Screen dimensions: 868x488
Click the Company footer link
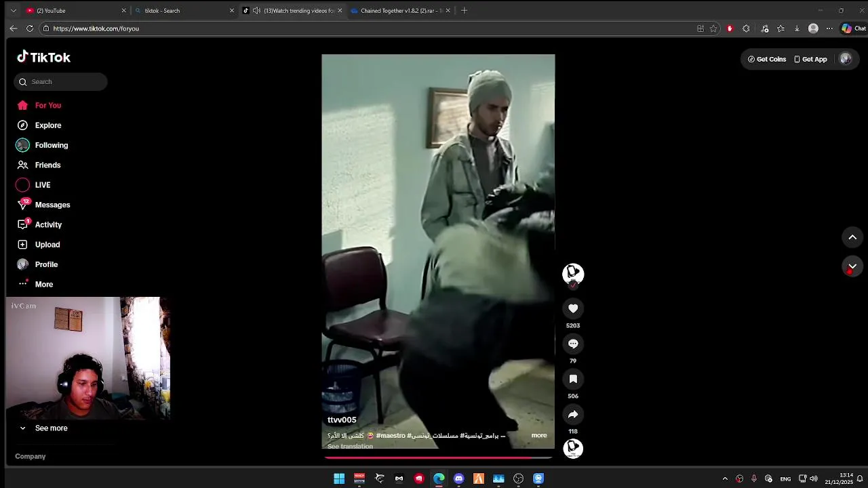coord(31,457)
